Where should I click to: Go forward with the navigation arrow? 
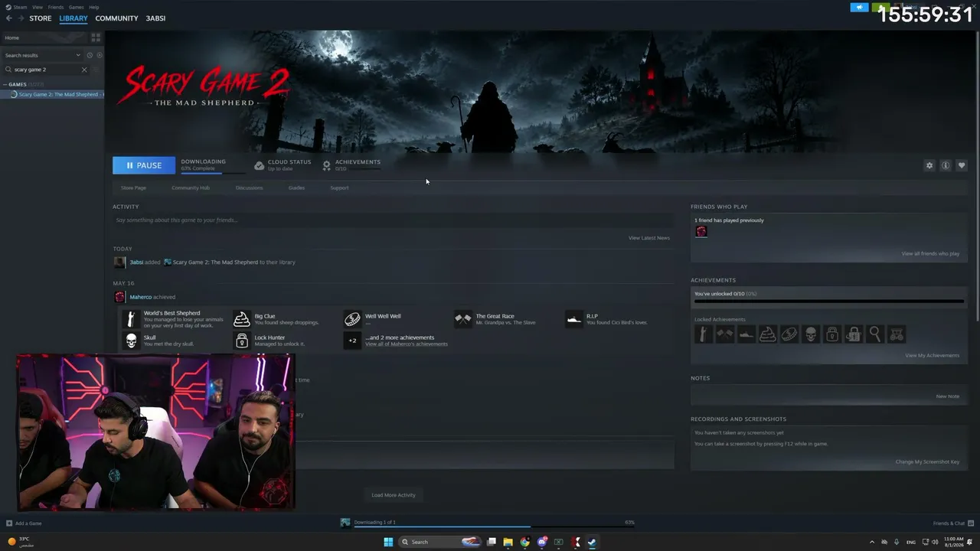coord(21,18)
